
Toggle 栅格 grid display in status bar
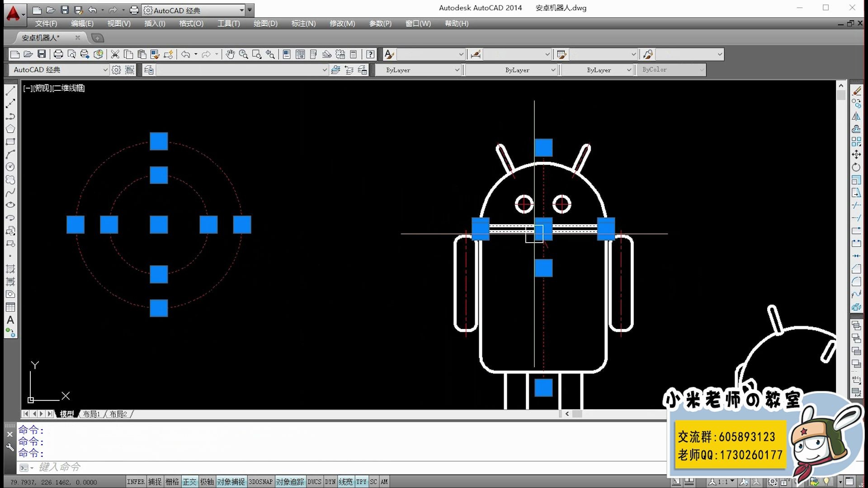click(x=172, y=482)
